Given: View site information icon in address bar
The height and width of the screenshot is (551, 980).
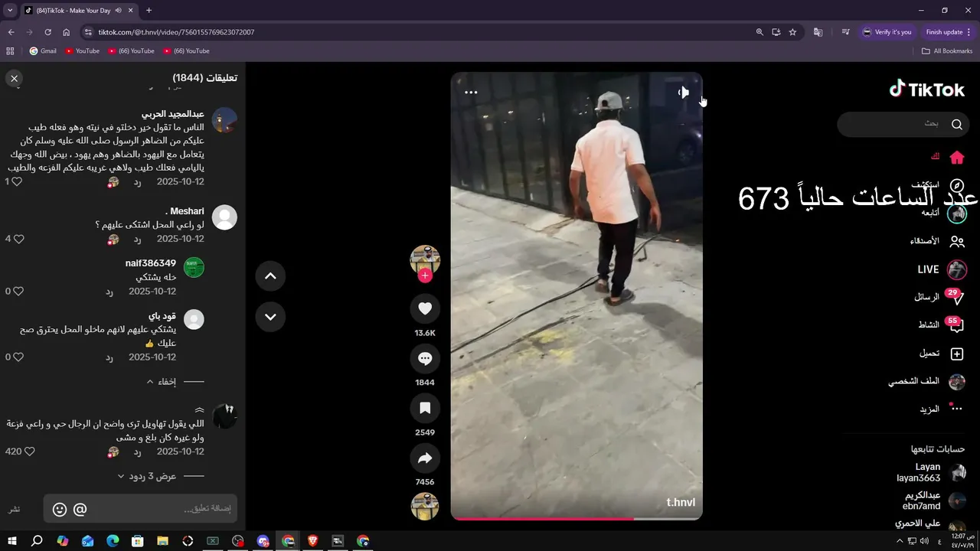Looking at the screenshot, I should coord(88,32).
